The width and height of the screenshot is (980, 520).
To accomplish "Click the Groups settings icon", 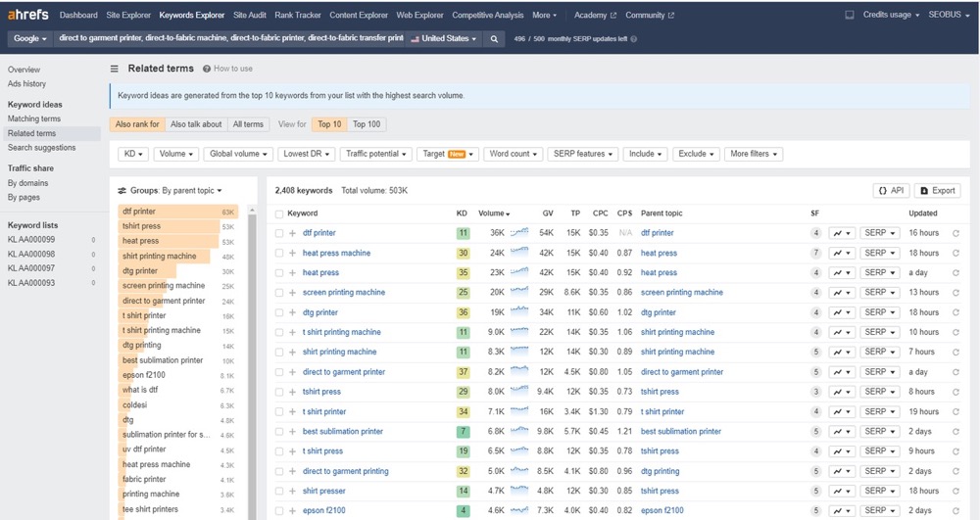I will 122,190.
